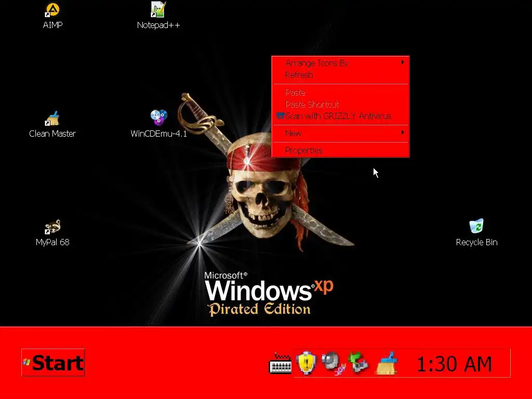Click the Notepad++ label text

click(158, 25)
